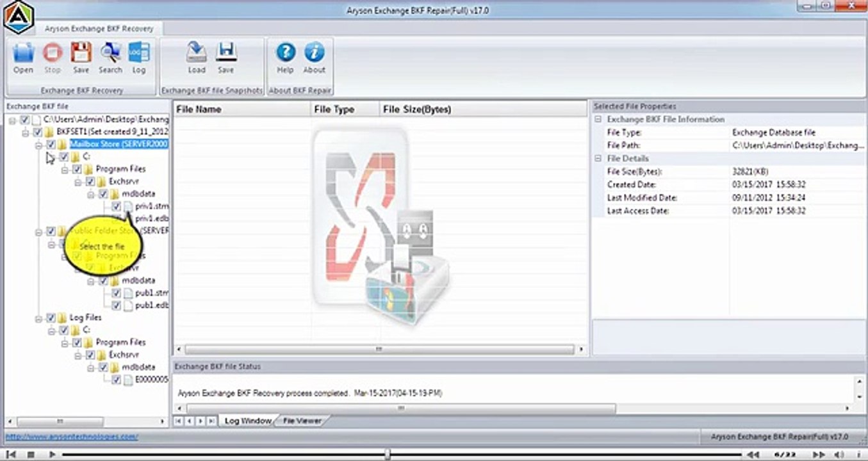Uncheck the priv1.stm checkbox
The height and width of the screenshot is (461, 868).
pyautogui.click(x=116, y=206)
